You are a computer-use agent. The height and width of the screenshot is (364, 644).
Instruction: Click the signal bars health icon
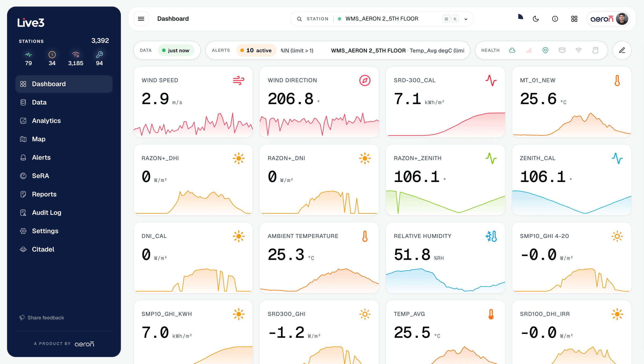click(x=529, y=50)
